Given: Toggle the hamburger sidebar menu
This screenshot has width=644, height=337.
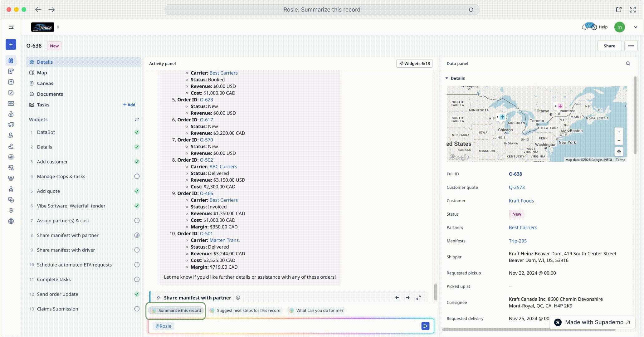Looking at the screenshot, I should click(x=11, y=27).
